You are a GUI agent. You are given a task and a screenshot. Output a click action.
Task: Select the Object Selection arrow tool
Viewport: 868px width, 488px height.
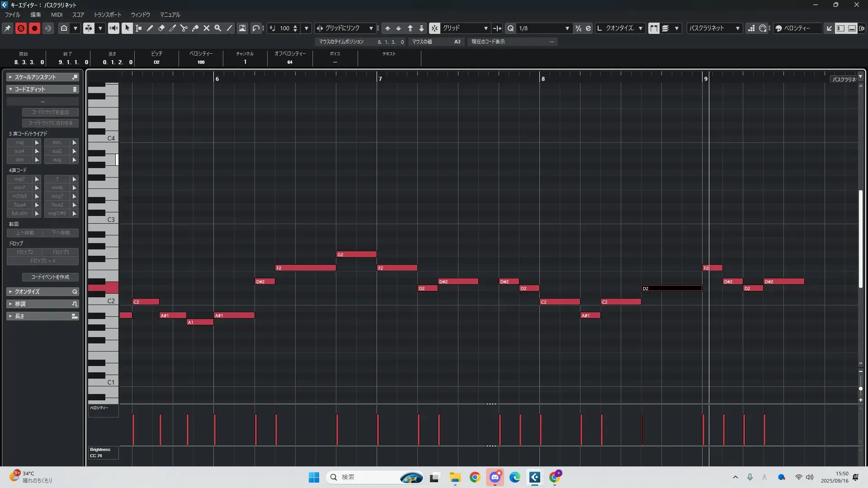point(127,28)
